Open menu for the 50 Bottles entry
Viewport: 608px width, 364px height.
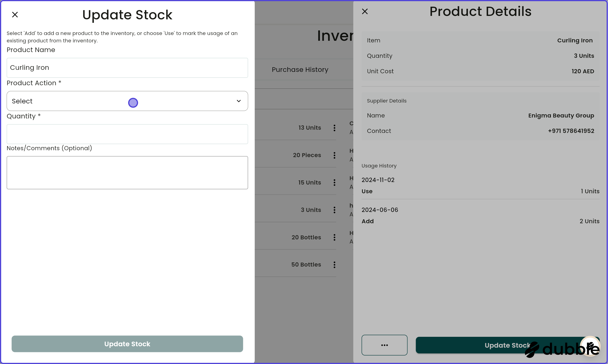pyautogui.click(x=334, y=264)
